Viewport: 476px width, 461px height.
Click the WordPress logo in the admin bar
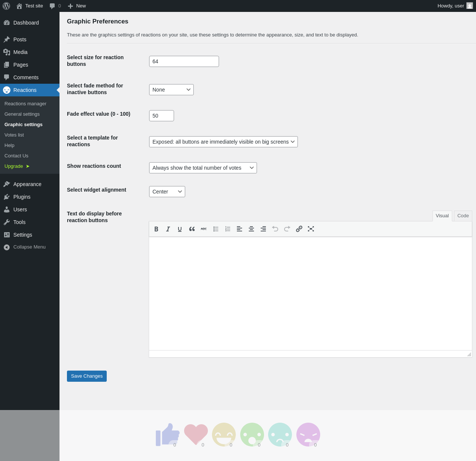tap(6, 6)
